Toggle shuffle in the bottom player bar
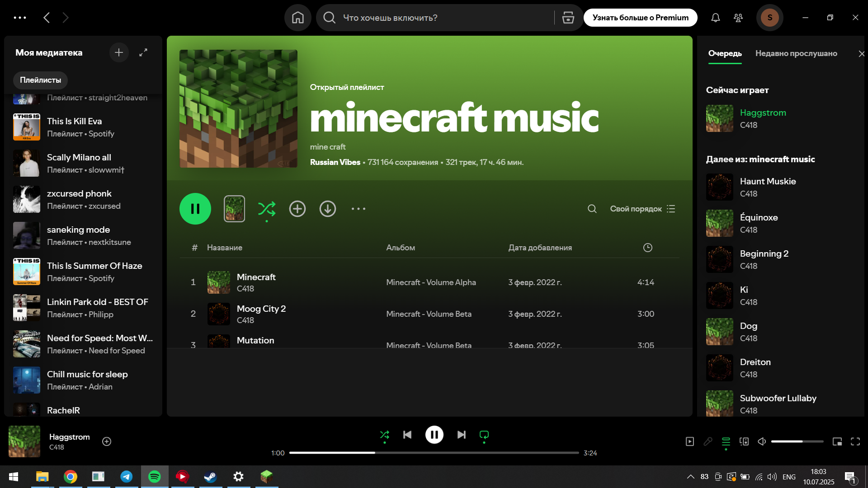Viewport: 868px width, 488px height. pos(384,435)
